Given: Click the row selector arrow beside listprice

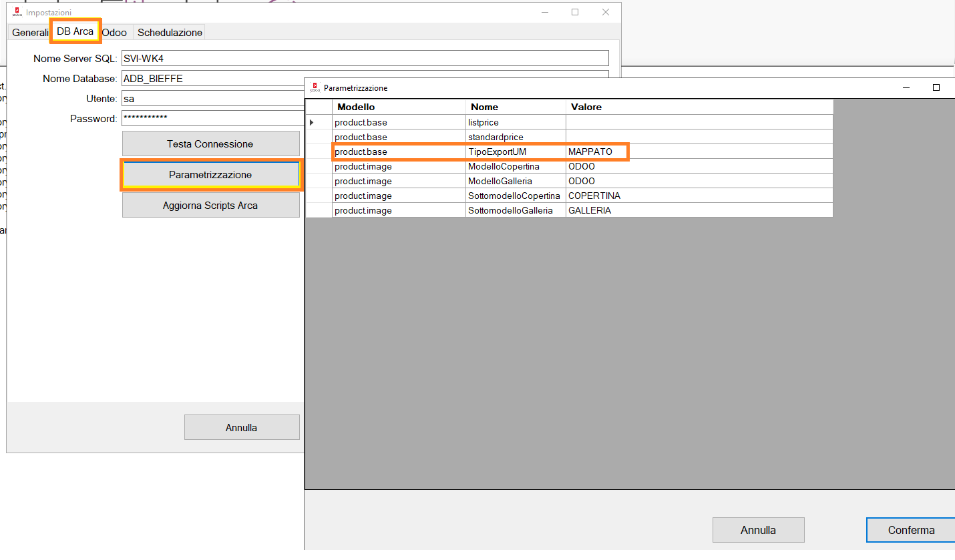Looking at the screenshot, I should pos(312,123).
